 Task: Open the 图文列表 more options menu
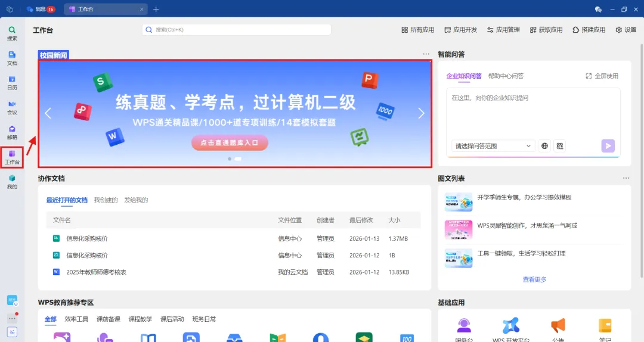[626, 178]
